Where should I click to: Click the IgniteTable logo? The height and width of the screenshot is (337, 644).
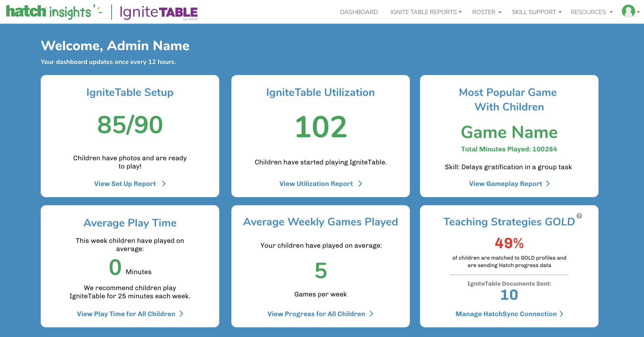point(159,13)
